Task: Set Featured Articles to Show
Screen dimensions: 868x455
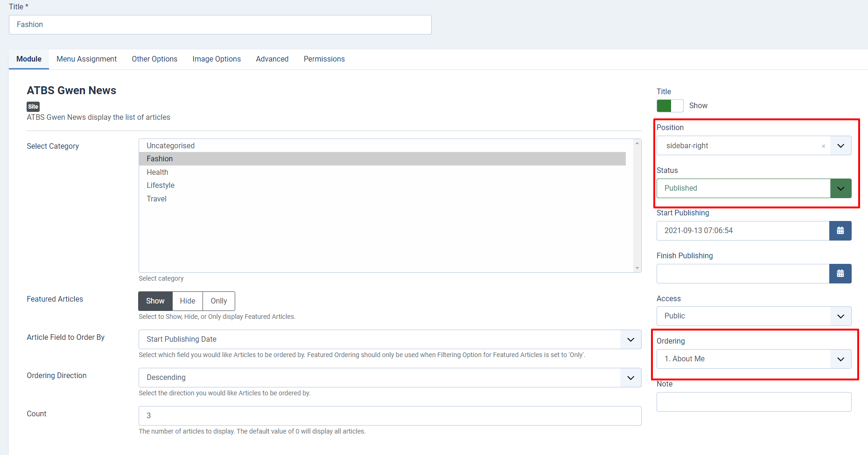Action: [155, 301]
